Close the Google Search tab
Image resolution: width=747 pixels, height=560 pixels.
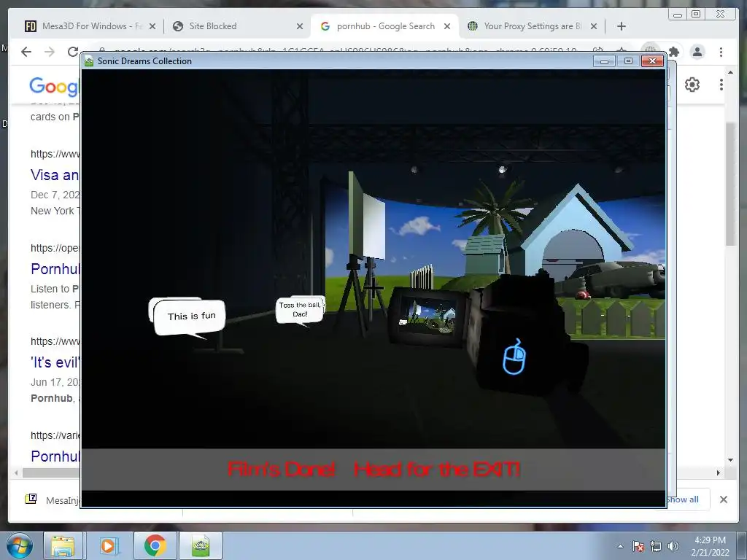tap(447, 27)
